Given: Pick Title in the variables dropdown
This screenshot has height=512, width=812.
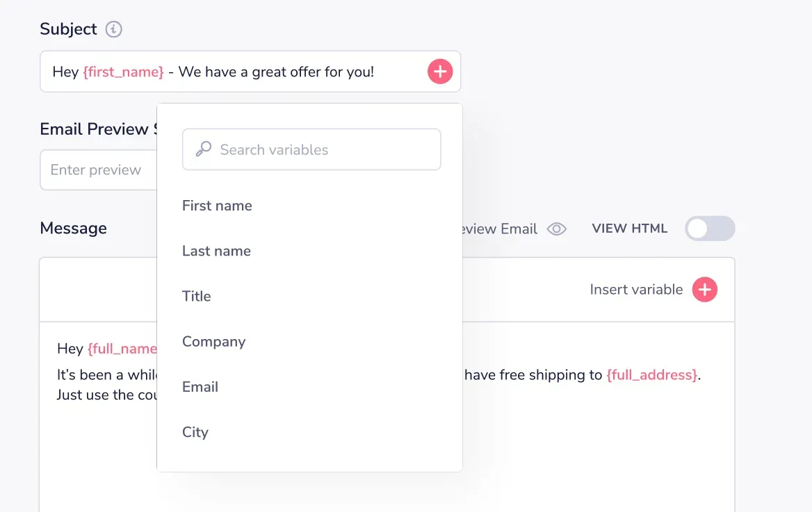Looking at the screenshot, I should click(197, 296).
